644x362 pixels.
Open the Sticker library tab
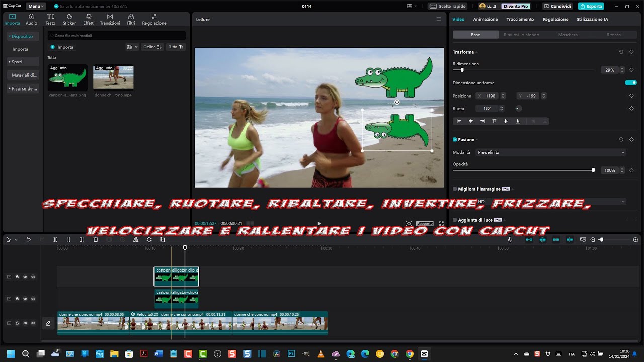tap(69, 19)
